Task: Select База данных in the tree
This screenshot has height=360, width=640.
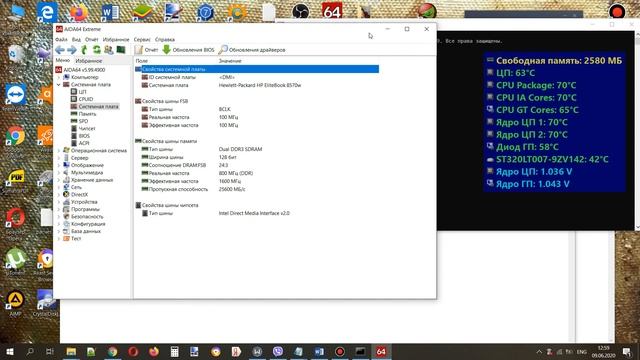Action: point(82,231)
